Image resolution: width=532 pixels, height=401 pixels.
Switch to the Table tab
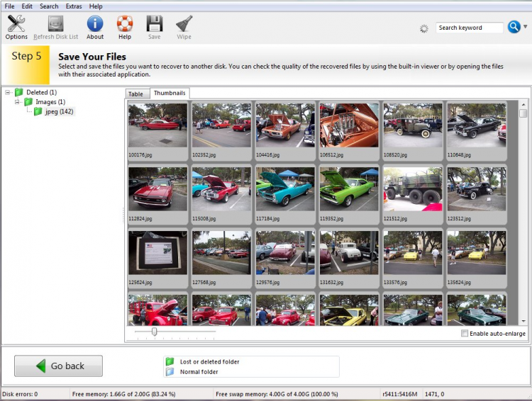(x=136, y=94)
